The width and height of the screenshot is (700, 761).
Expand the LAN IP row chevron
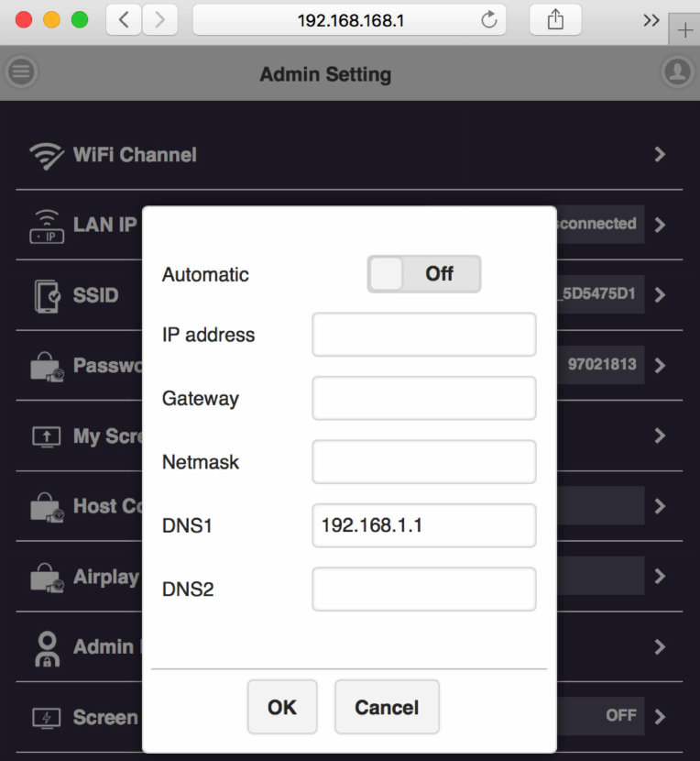(660, 225)
